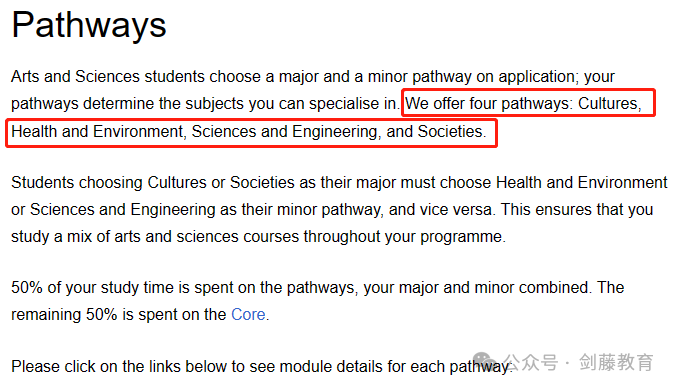Click the line starting 'study a mix of arts'

(258, 237)
